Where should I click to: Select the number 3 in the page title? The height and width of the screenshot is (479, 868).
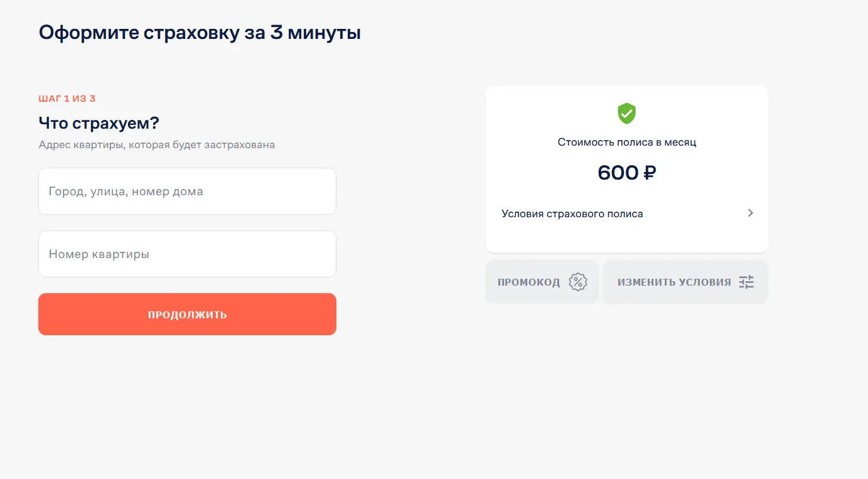tap(277, 33)
